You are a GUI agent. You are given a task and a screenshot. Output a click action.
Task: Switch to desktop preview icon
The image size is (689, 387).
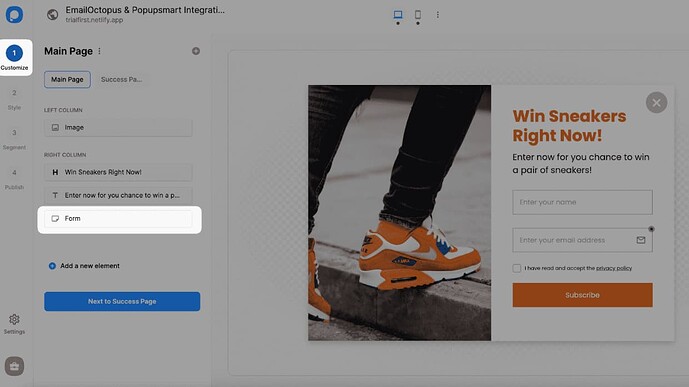[x=398, y=14]
